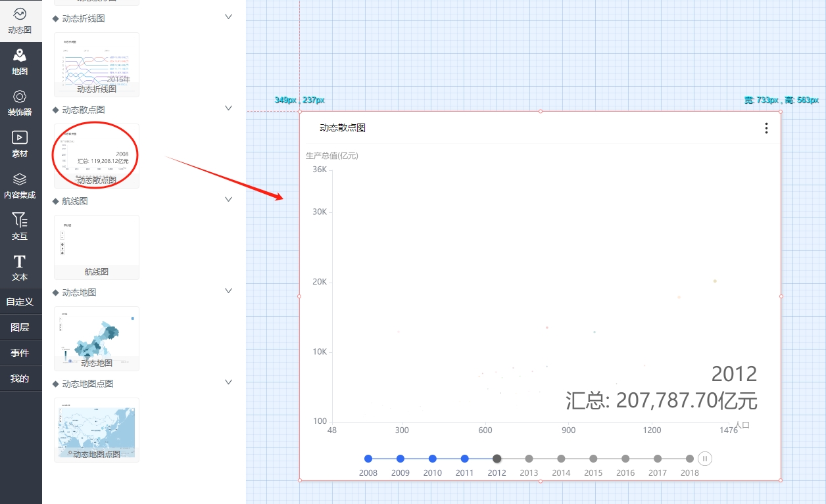Collapse the 航线图 section
Image resolution: width=826 pixels, height=504 pixels.
click(228, 199)
